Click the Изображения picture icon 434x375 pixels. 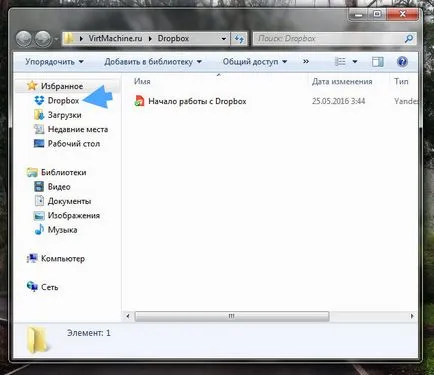39,216
